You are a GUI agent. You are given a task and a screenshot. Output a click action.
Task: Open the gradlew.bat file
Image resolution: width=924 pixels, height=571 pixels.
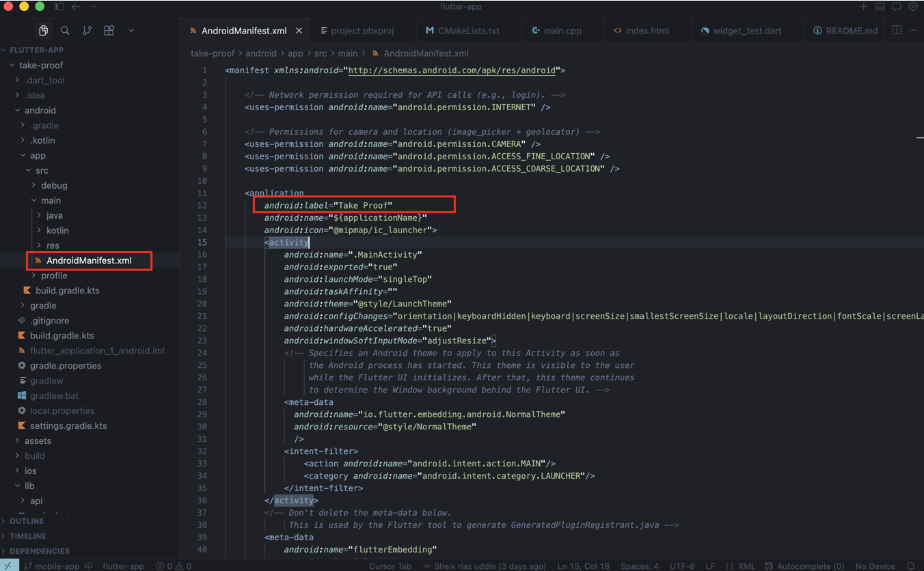(x=90, y=396)
